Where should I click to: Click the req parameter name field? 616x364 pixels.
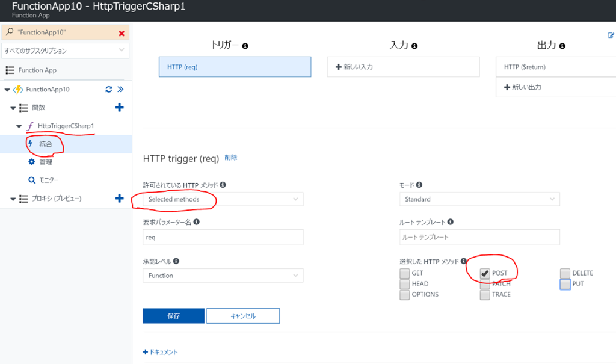point(223,238)
